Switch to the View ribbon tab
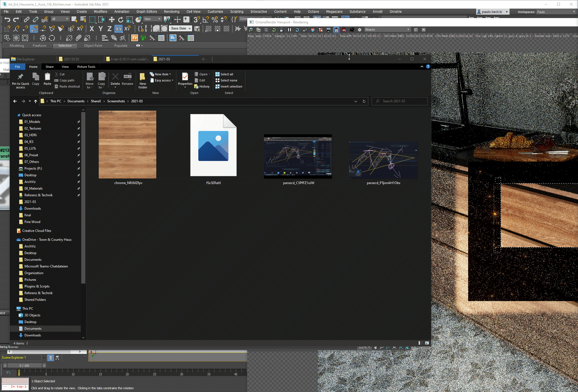 pos(65,67)
